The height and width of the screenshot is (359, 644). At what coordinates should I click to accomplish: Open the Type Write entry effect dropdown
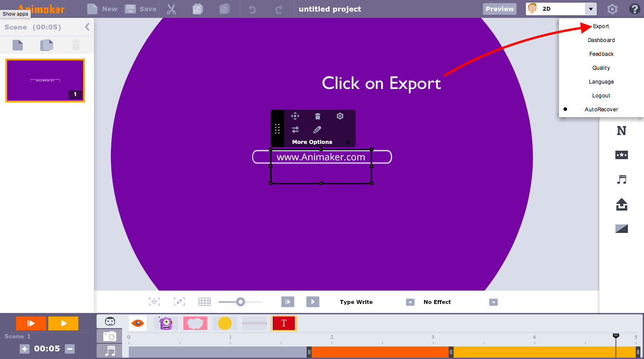pos(410,302)
